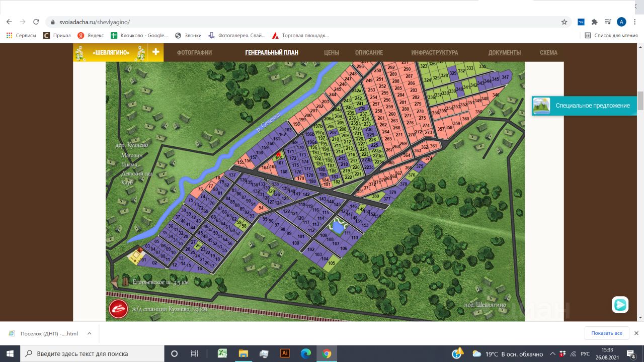The image size is (644, 362).
Task: Open the ЦЕНЫ menu item
Action: click(x=332, y=53)
